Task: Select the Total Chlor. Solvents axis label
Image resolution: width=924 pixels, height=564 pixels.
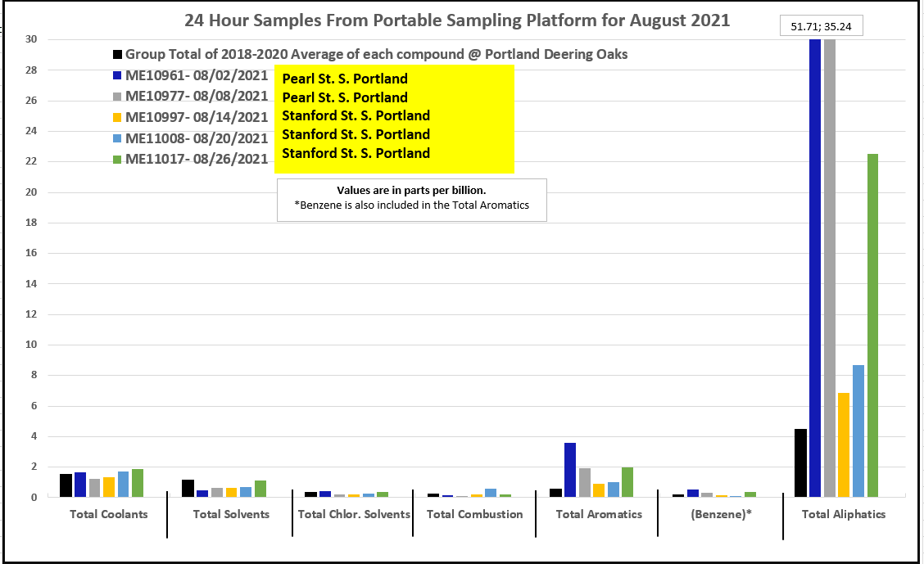Action: (354, 514)
